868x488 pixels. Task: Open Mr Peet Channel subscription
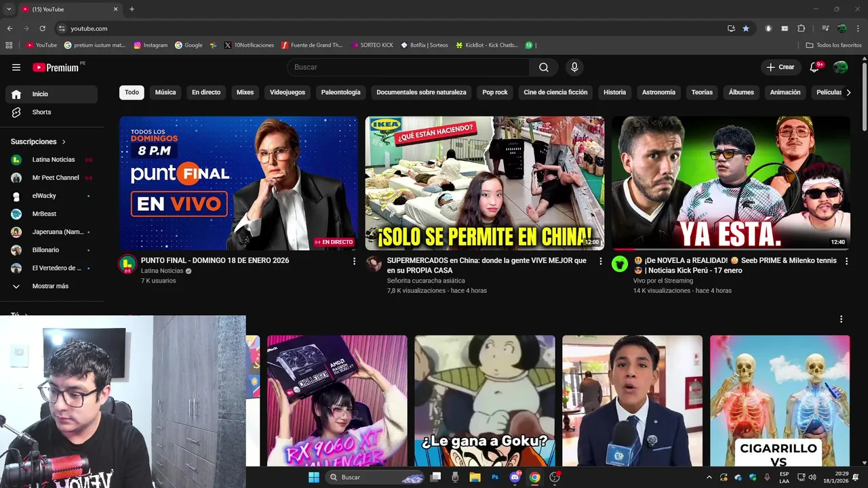coord(52,178)
